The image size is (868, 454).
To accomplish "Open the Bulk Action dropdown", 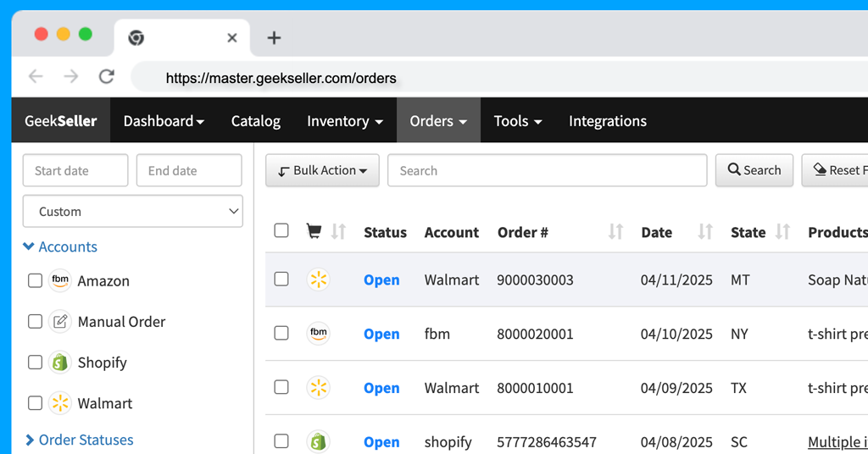I will tap(322, 170).
